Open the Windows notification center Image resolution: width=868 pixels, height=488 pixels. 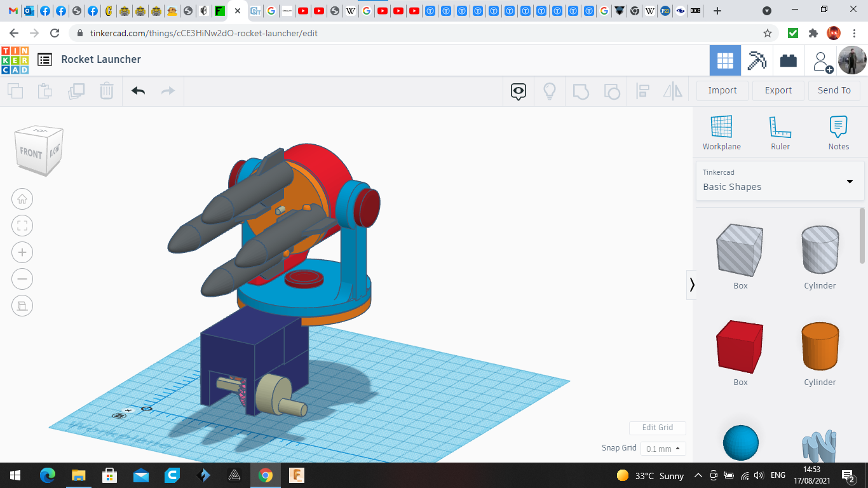pyautogui.click(x=848, y=475)
